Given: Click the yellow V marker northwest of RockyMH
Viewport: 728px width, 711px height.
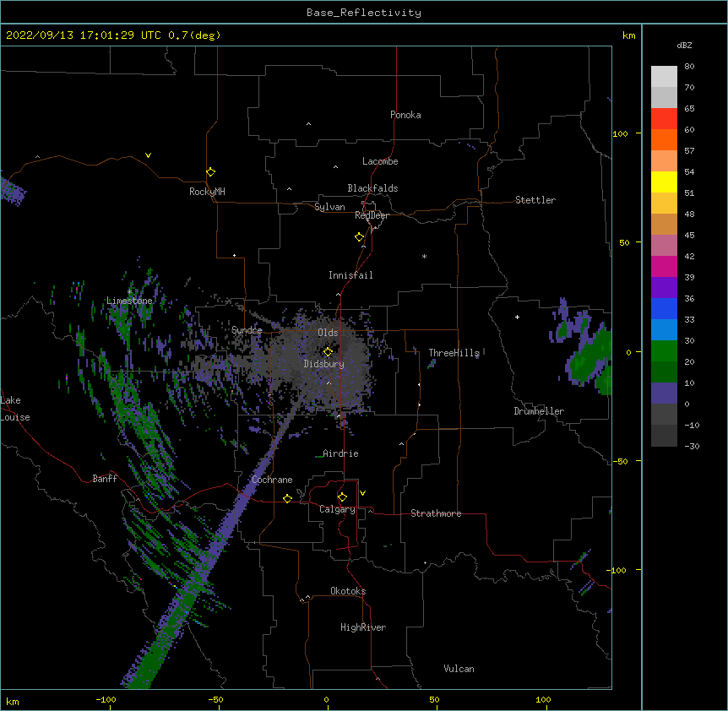Looking at the screenshot, I should (148, 155).
